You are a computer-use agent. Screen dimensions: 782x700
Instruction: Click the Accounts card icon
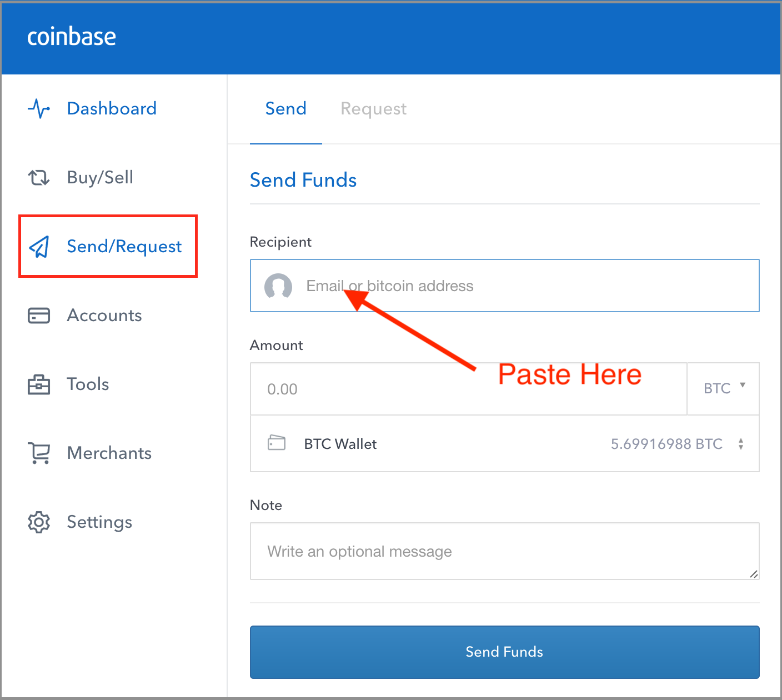tap(39, 316)
